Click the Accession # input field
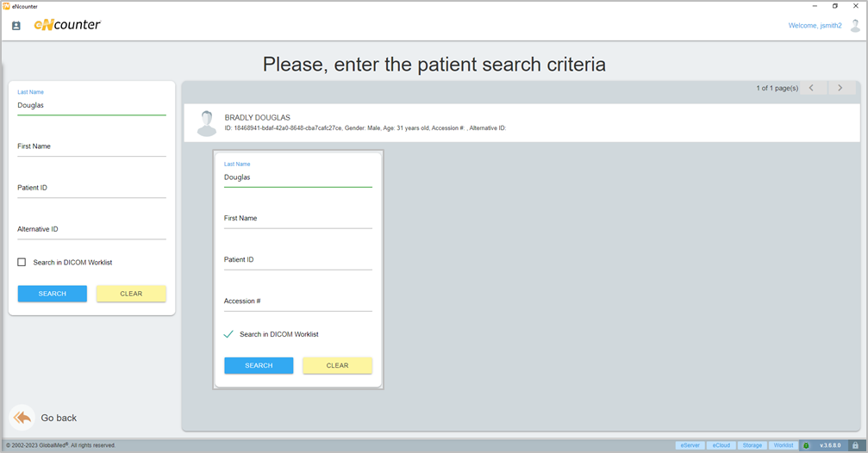 tap(297, 301)
